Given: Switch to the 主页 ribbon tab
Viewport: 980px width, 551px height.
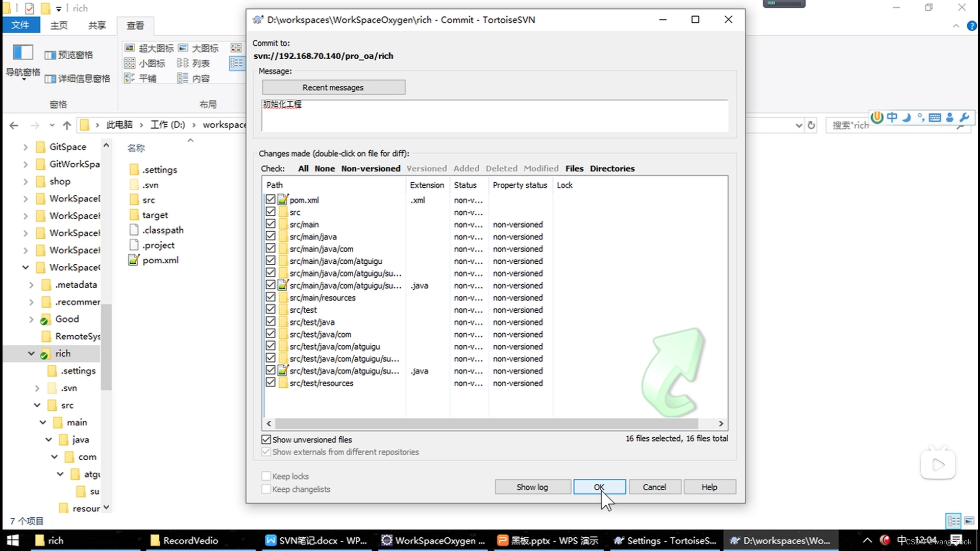Looking at the screenshot, I should click(59, 25).
